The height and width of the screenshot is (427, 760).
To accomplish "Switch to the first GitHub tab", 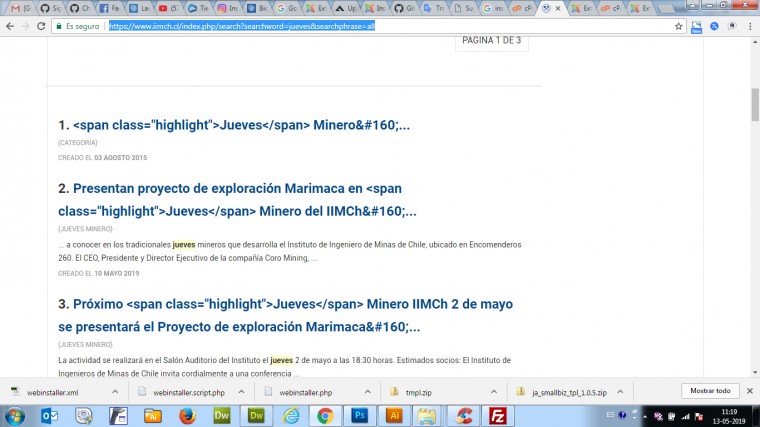I will (x=50, y=8).
